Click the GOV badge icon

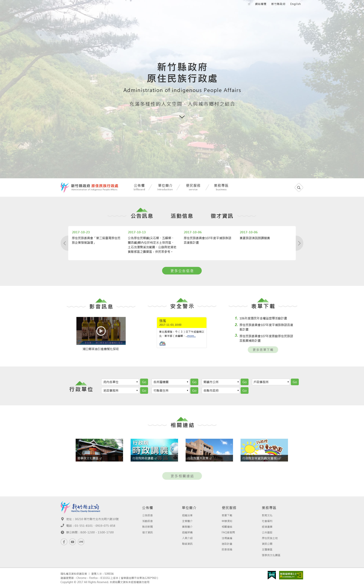[271, 575]
